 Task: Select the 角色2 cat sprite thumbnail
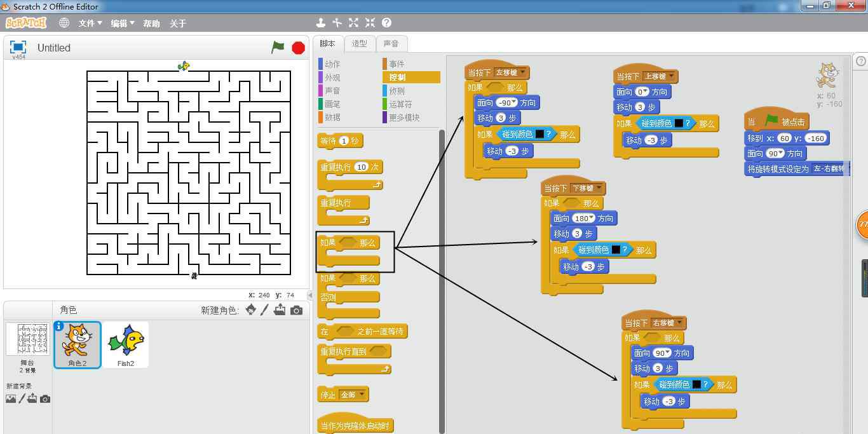pyautogui.click(x=77, y=344)
